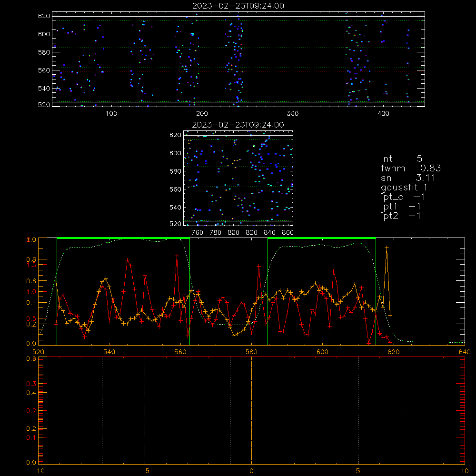Click the timestamp title above the middle panel
476x476 pixels.
(238, 125)
